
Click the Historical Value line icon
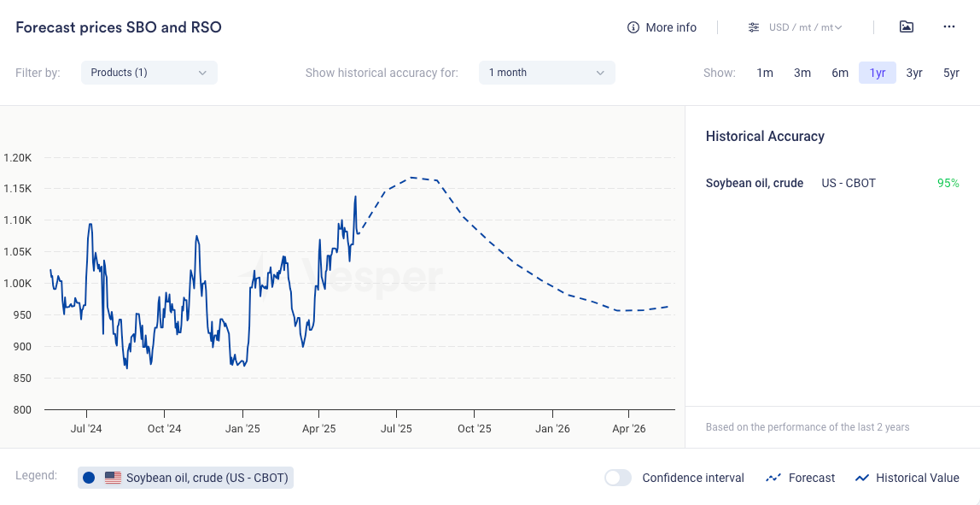pyautogui.click(x=862, y=478)
